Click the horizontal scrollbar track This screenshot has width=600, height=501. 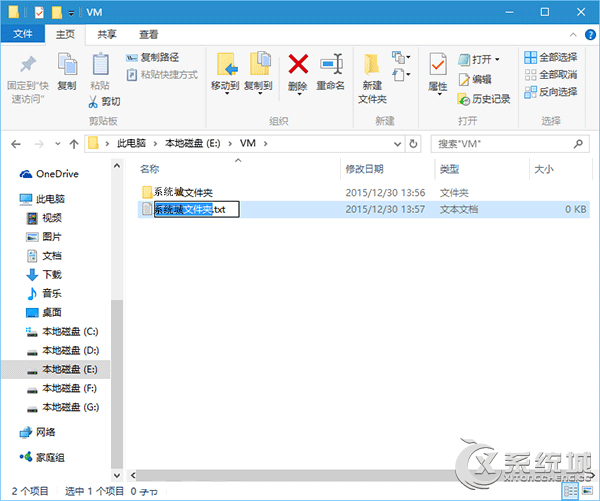coord(364,476)
